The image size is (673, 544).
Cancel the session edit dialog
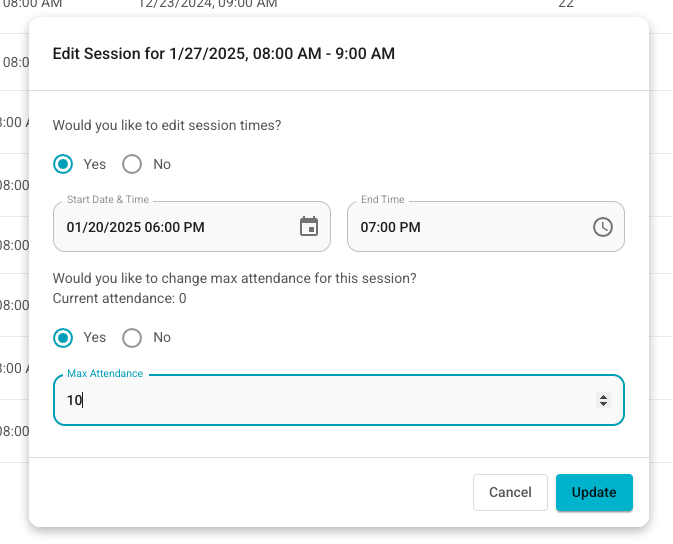point(510,492)
